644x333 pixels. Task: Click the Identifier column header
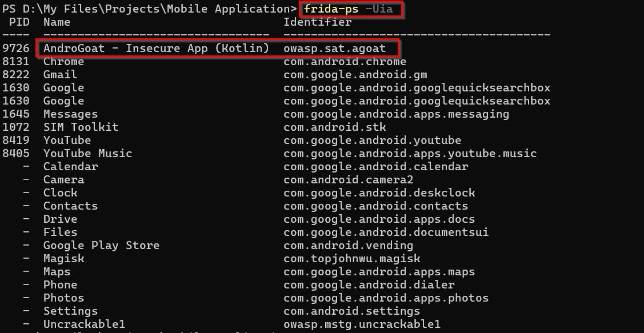tap(317, 22)
